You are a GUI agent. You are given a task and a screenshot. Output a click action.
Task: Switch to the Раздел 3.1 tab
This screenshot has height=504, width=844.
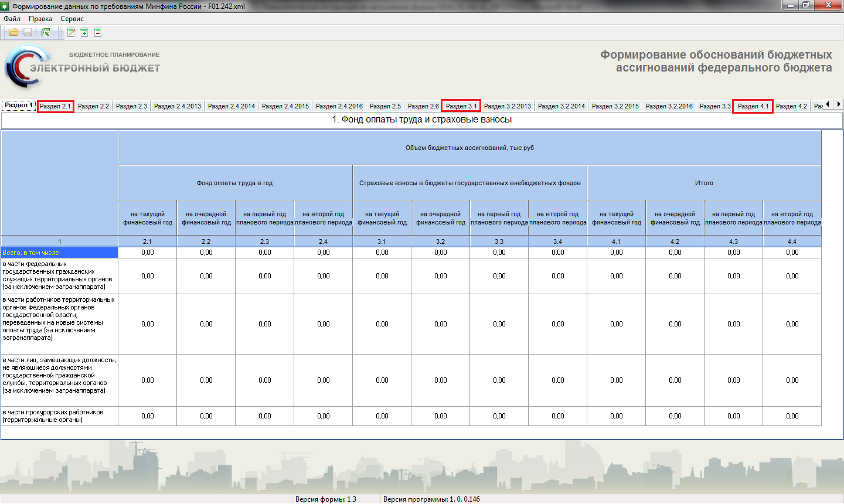[x=461, y=106]
